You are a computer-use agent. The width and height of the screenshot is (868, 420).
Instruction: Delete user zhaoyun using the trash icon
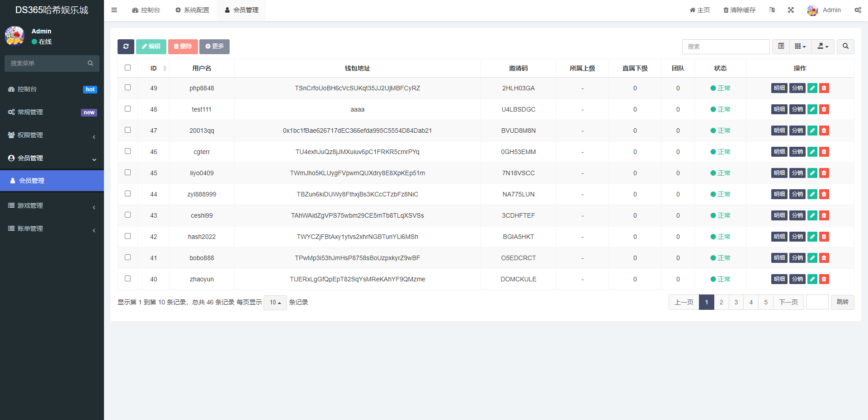coord(824,279)
